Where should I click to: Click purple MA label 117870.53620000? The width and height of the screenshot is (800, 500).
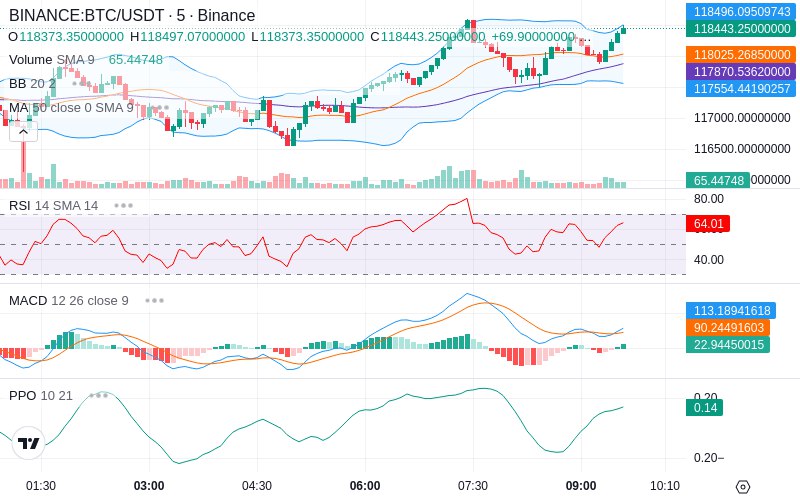coord(741,71)
